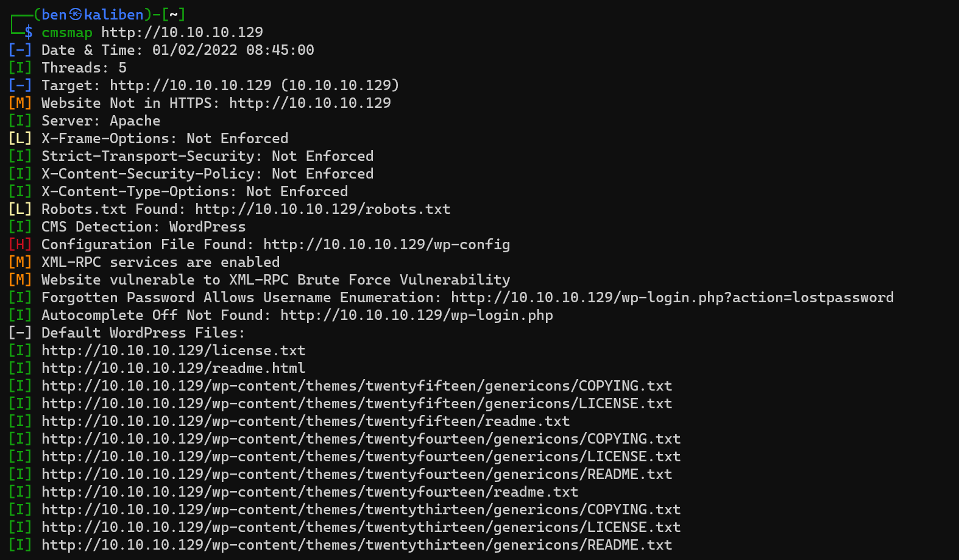Viewport: 959px width, 560px height.
Task: Click the [M] tag beside XML-RPC services line
Action: point(20,262)
